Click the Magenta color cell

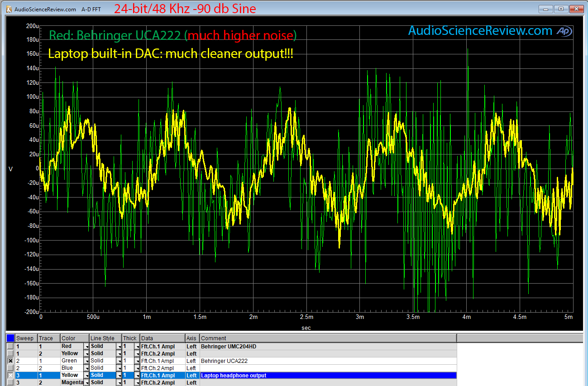point(72,382)
